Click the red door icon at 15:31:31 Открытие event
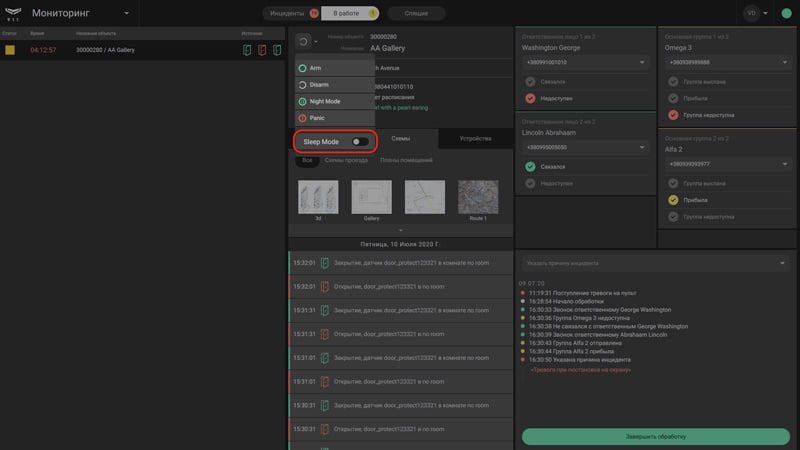 click(x=324, y=334)
